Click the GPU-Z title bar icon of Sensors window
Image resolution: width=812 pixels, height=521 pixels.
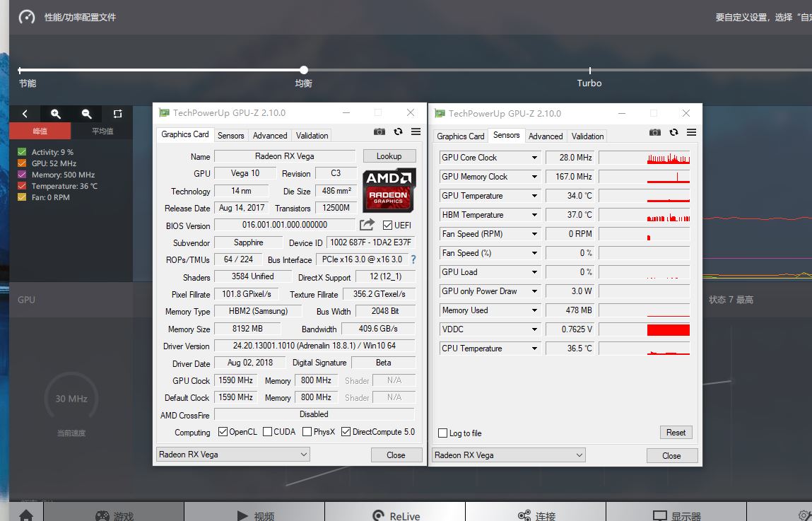click(440, 113)
